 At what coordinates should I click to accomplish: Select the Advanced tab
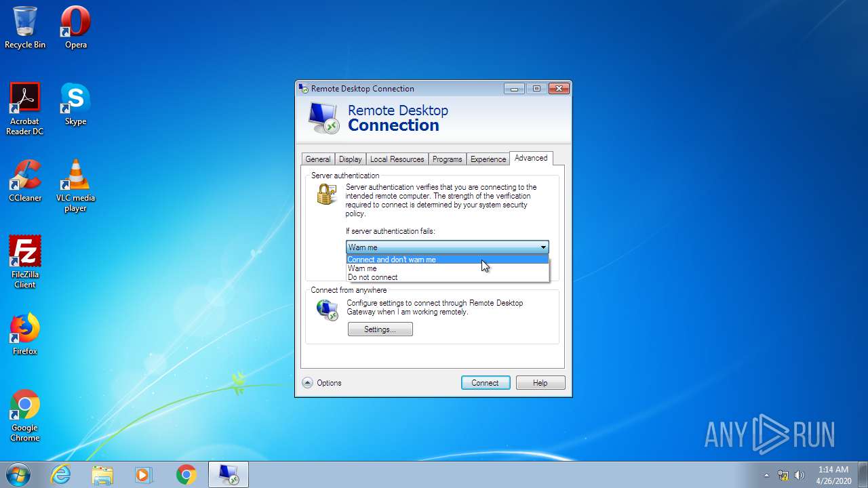[531, 158]
